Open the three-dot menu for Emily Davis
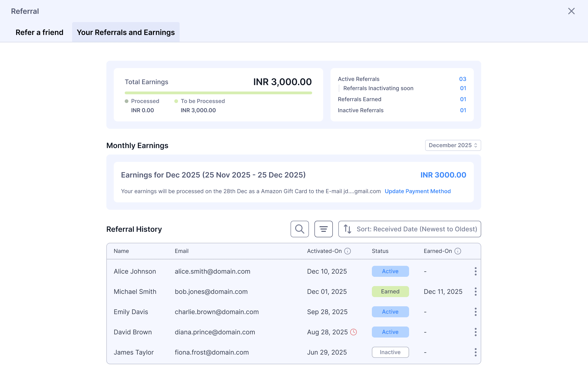588x384 pixels. point(475,312)
